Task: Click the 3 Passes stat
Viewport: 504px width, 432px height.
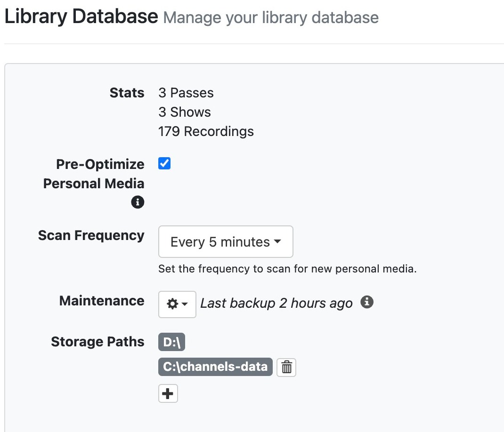Action: point(186,93)
